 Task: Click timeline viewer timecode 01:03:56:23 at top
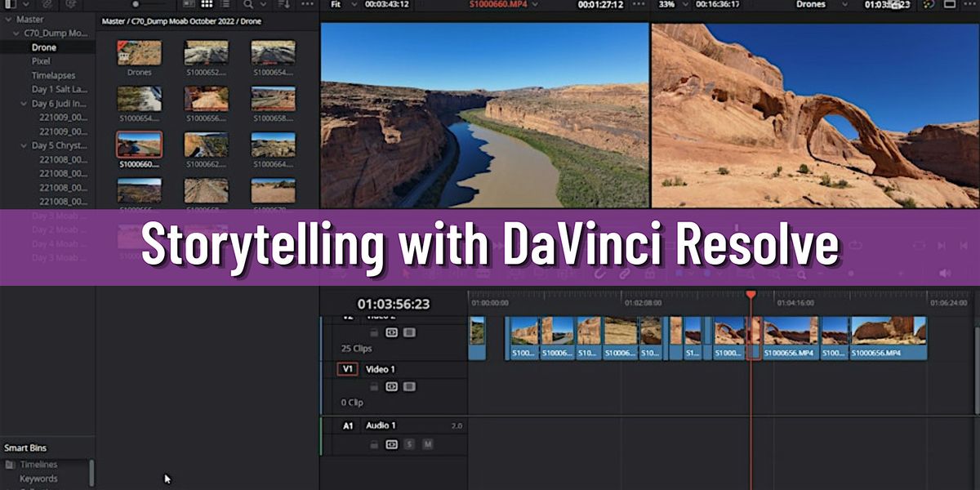(889, 4)
